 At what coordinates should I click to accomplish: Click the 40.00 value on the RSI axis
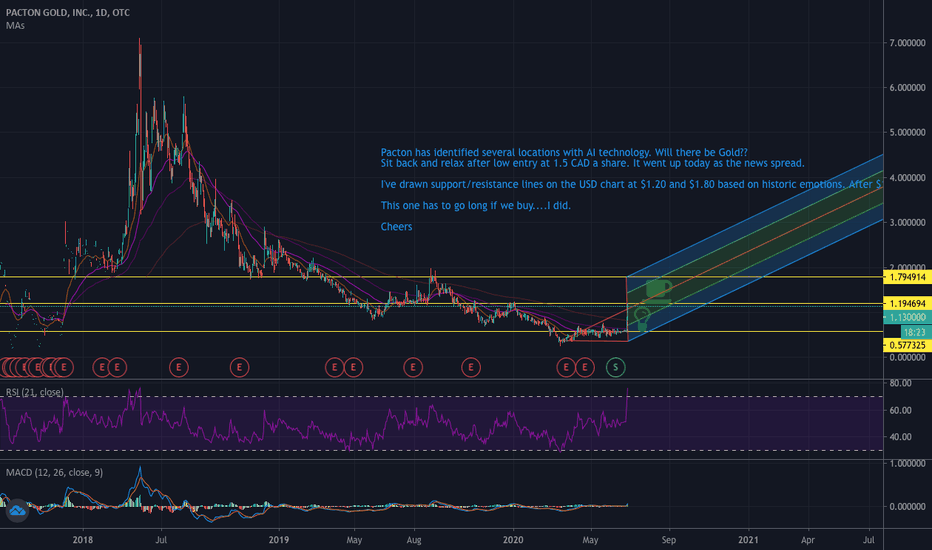pos(900,437)
